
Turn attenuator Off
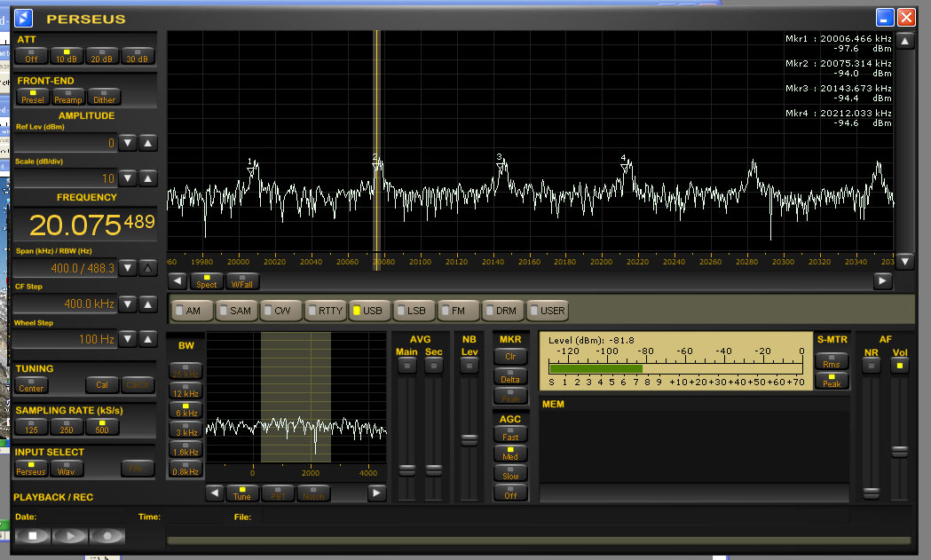(x=31, y=57)
